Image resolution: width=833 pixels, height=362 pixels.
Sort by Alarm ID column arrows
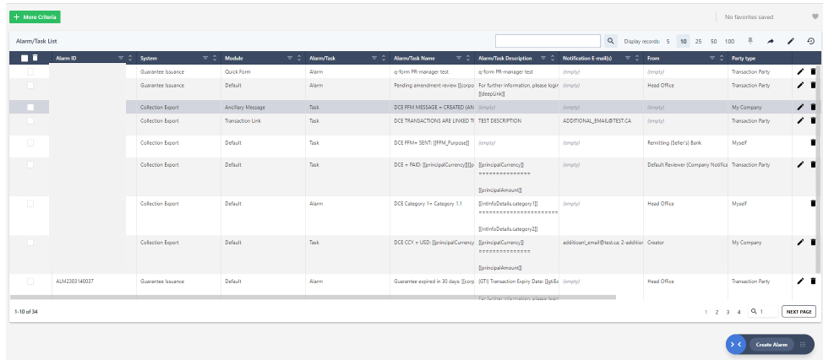(x=130, y=58)
